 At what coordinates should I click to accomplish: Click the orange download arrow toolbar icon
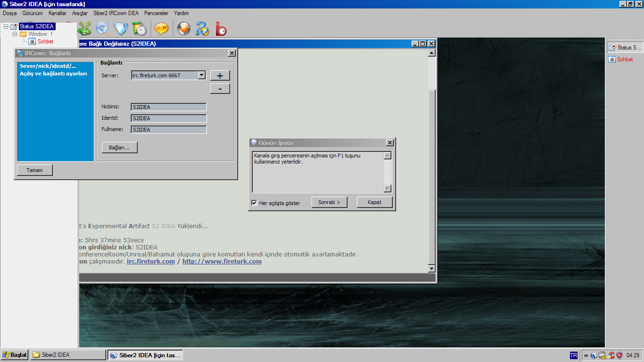point(183,29)
